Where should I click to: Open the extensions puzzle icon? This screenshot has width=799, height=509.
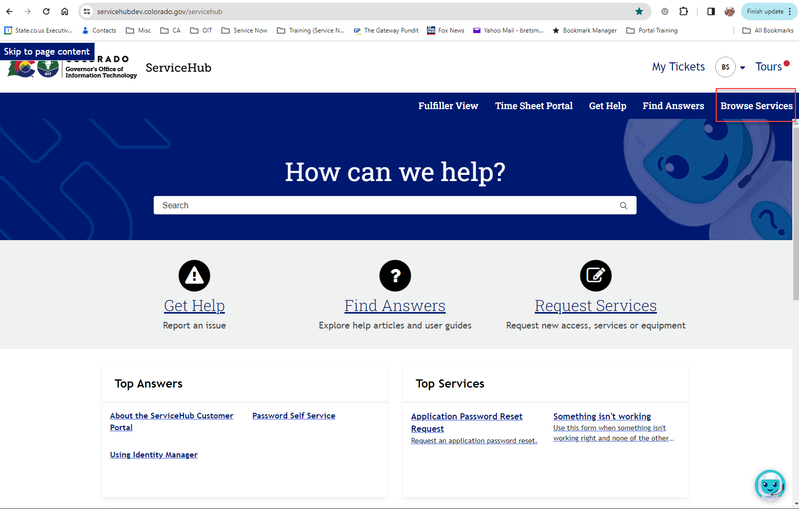click(683, 11)
